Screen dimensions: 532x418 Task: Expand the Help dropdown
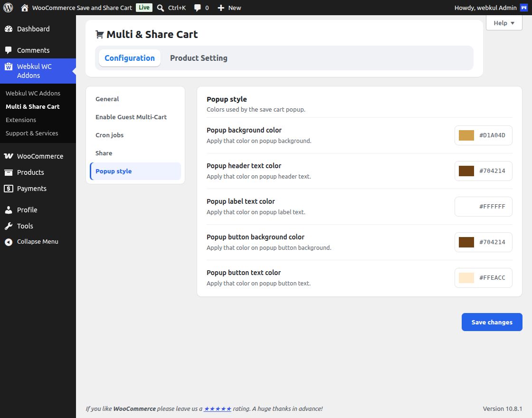click(x=504, y=23)
